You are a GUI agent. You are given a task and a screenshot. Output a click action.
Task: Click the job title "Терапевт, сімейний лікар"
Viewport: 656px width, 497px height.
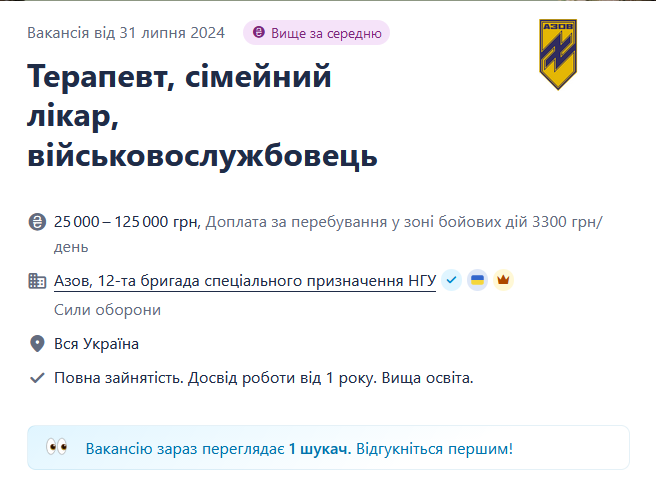point(179,96)
